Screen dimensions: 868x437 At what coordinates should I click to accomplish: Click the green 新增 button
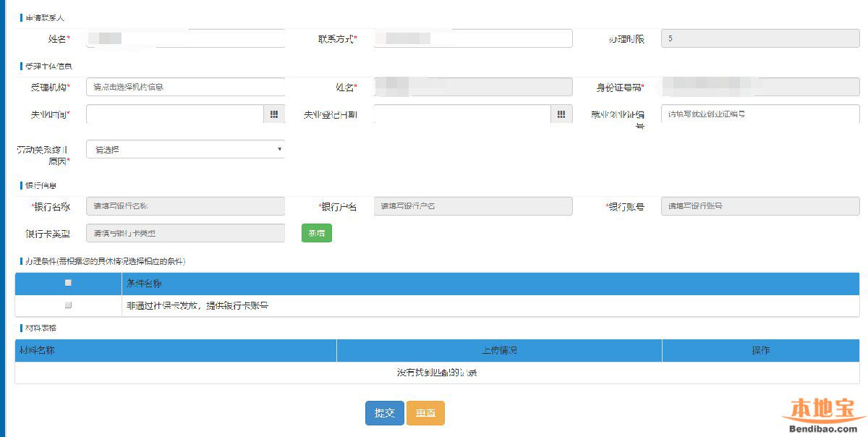pyautogui.click(x=316, y=233)
